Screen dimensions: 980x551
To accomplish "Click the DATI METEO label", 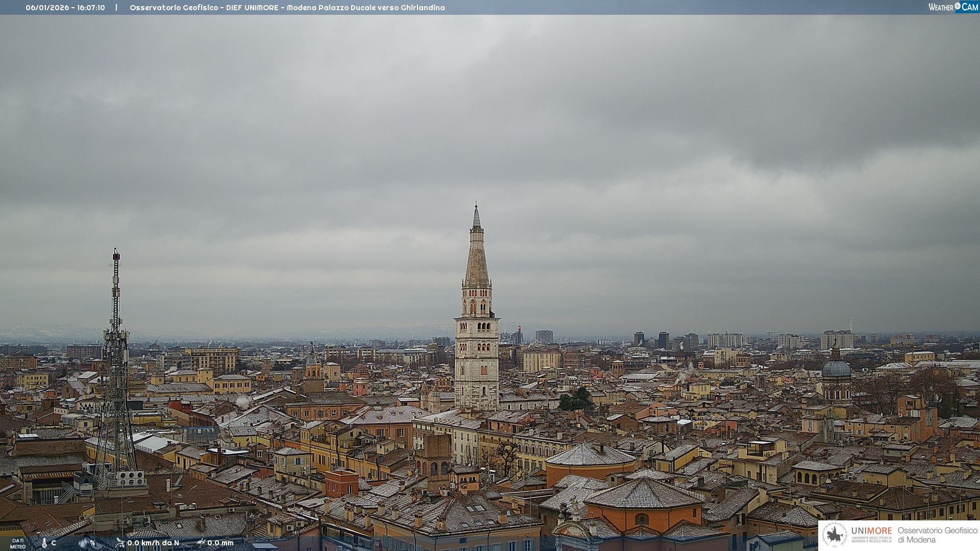I will 18,543.
